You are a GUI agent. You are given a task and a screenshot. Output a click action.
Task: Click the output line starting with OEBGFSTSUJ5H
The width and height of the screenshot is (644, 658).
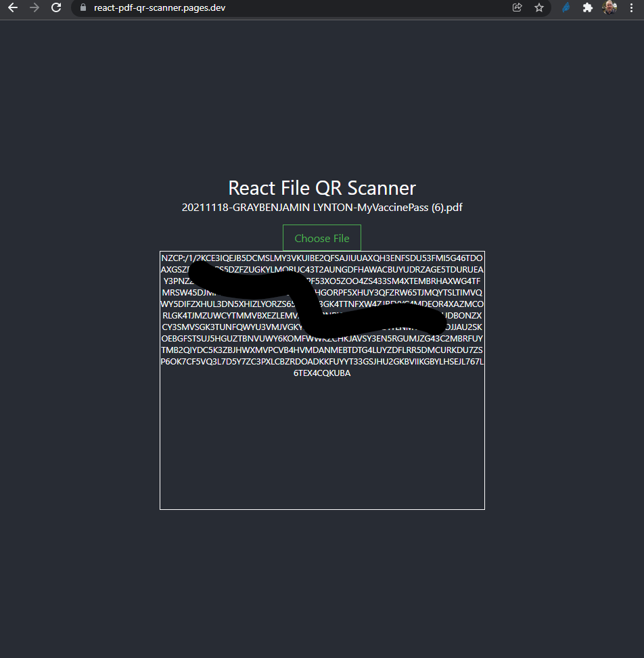(x=322, y=339)
